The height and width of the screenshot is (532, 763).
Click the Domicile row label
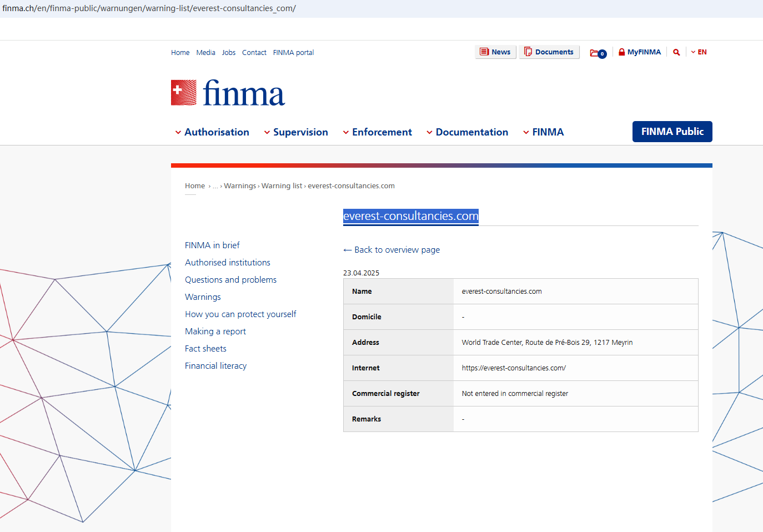tap(367, 317)
